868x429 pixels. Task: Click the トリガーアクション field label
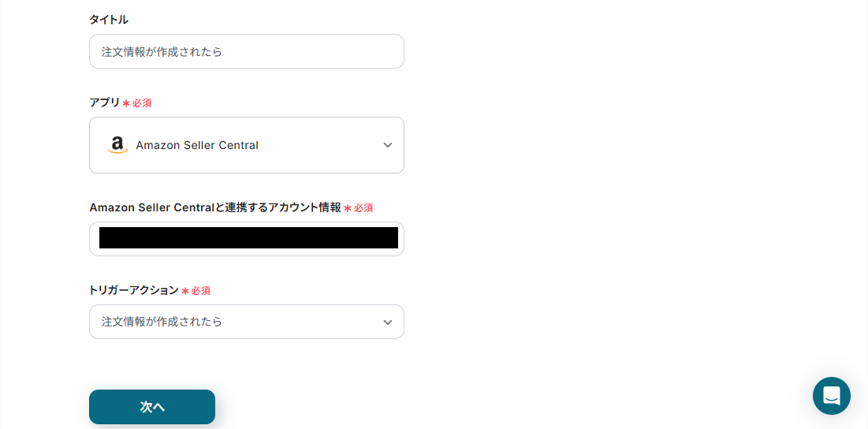click(x=133, y=290)
